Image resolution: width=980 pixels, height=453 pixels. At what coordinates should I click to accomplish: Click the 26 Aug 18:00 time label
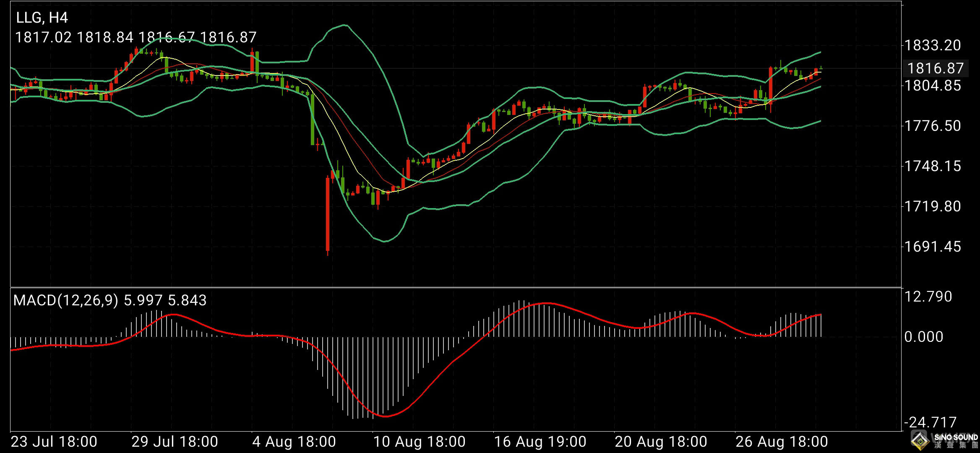(782, 442)
